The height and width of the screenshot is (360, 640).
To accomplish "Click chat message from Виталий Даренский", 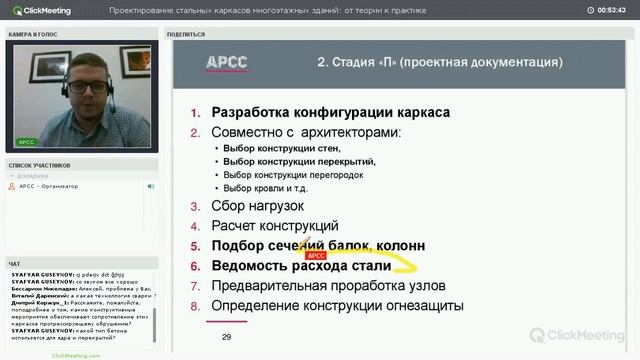I will (84, 296).
